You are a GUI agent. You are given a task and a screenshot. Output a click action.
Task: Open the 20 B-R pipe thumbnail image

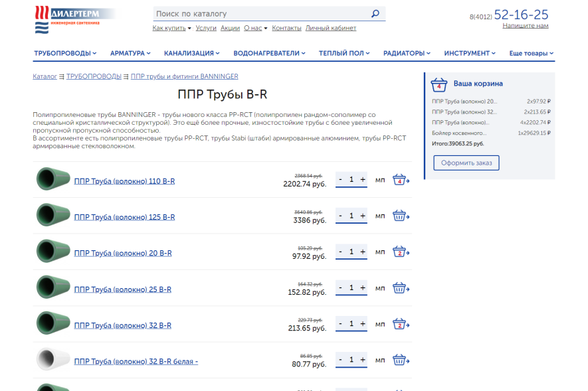click(53, 251)
